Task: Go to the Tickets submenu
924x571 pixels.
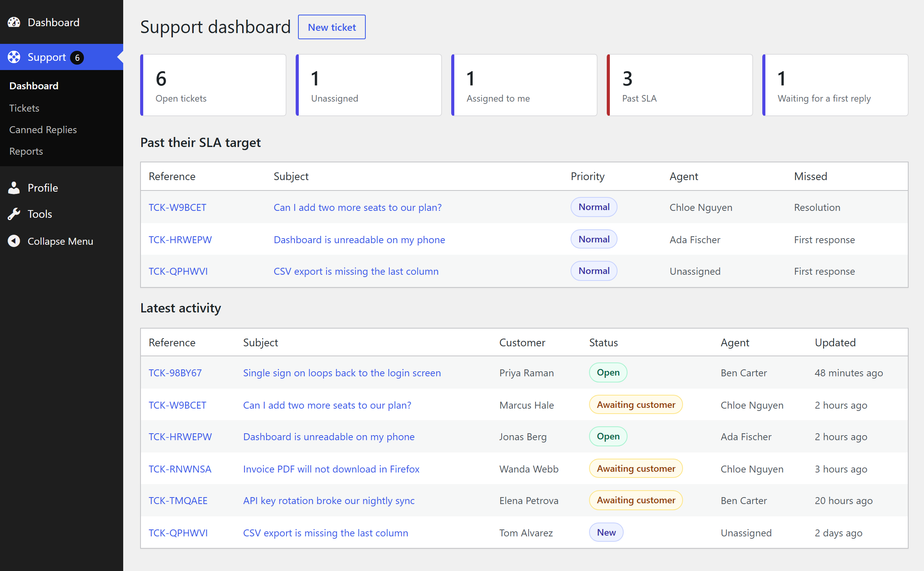Action: click(x=24, y=108)
